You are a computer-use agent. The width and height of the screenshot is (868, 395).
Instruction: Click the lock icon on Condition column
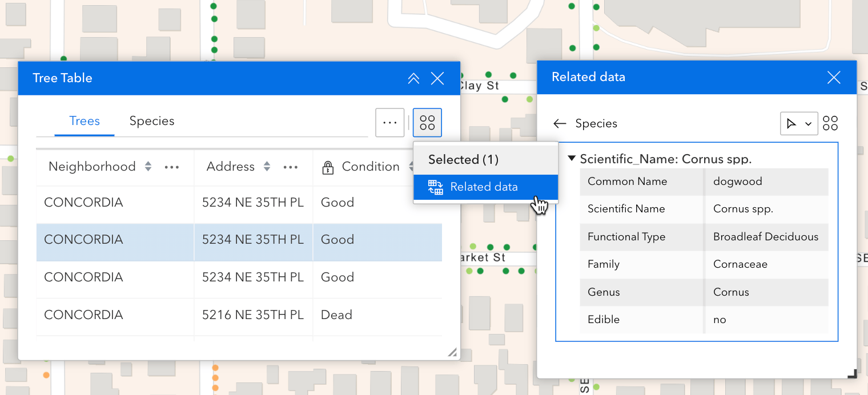(328, 167)
